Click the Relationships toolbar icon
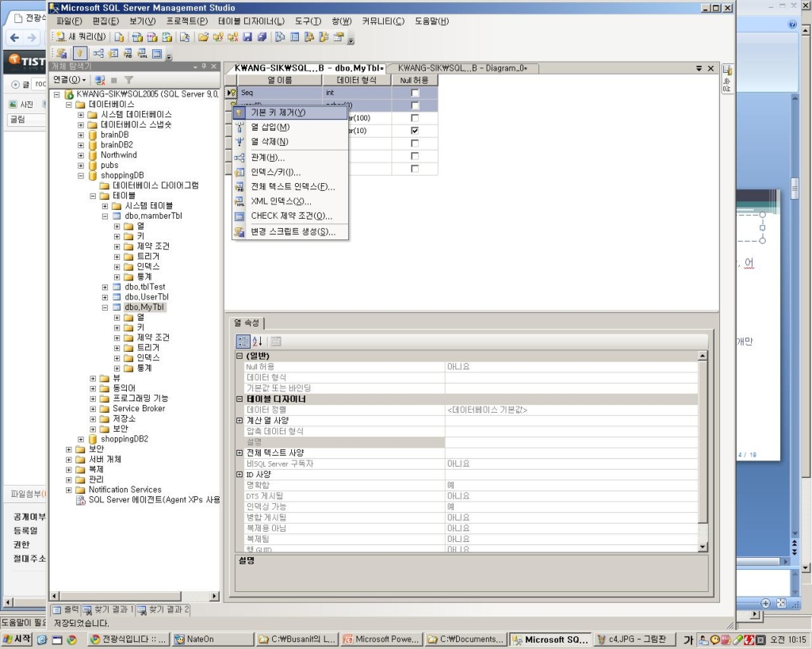Image resolution: width=812 pixels, height=649 pixels. pyautogui.click(x=98, y=53)
